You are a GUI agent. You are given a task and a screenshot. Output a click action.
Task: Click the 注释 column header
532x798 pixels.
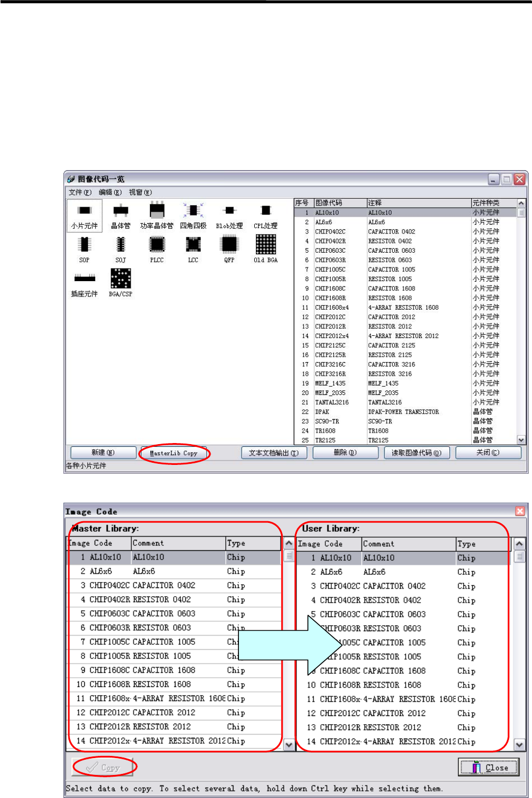419,203
